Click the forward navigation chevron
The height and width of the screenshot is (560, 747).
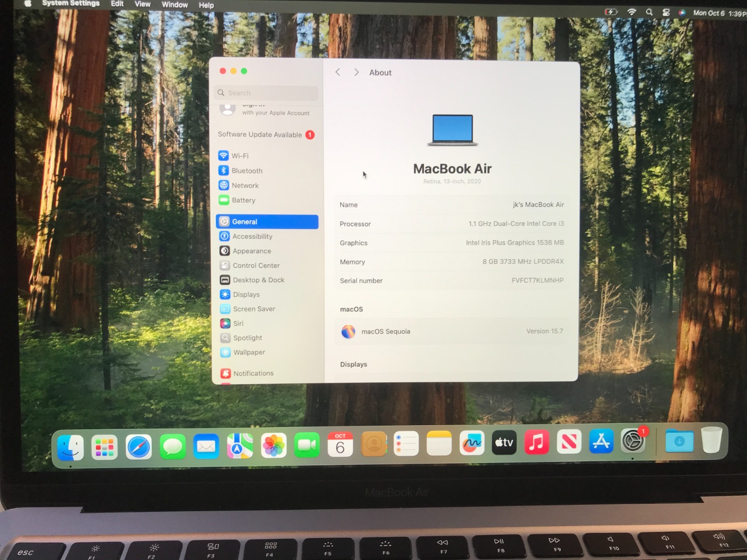356,72
